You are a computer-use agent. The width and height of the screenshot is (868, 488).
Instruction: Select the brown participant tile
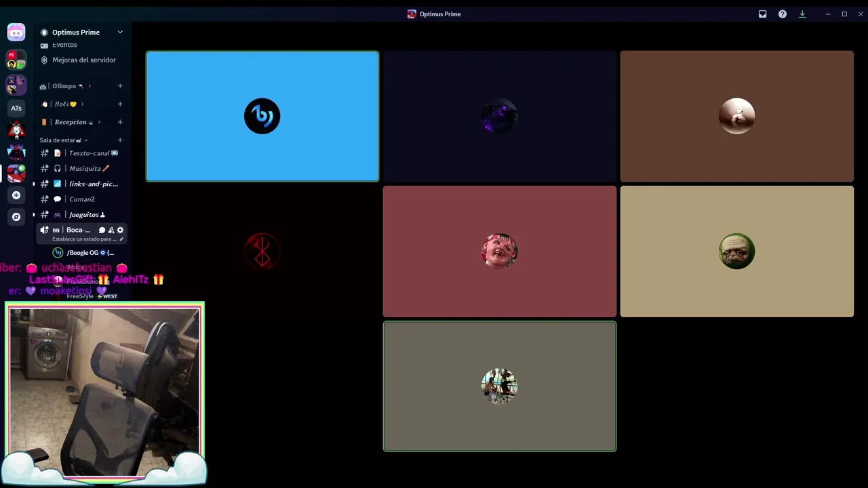(x=737, y=117)
